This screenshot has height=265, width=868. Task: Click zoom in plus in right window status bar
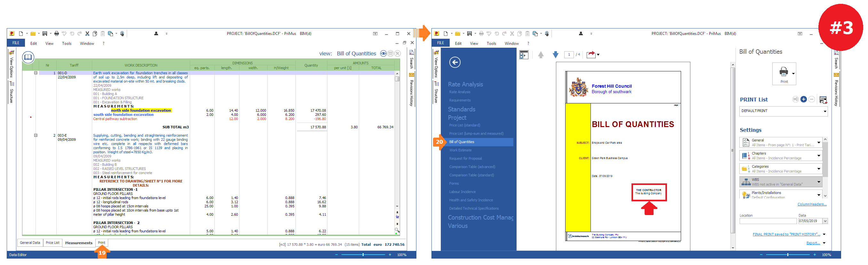pos(815,255)
